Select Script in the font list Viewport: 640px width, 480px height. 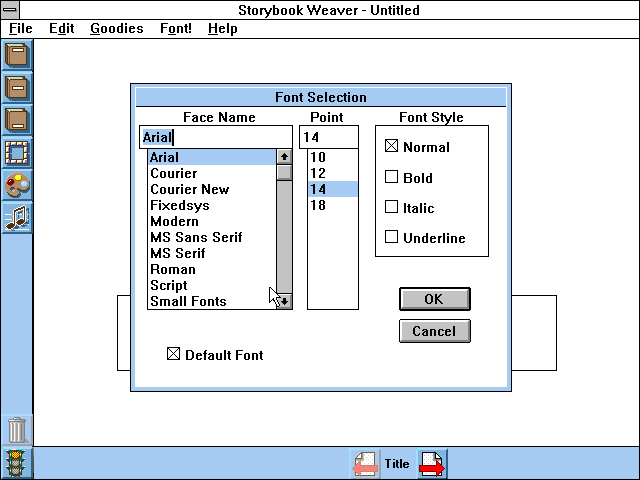(211, 285)
